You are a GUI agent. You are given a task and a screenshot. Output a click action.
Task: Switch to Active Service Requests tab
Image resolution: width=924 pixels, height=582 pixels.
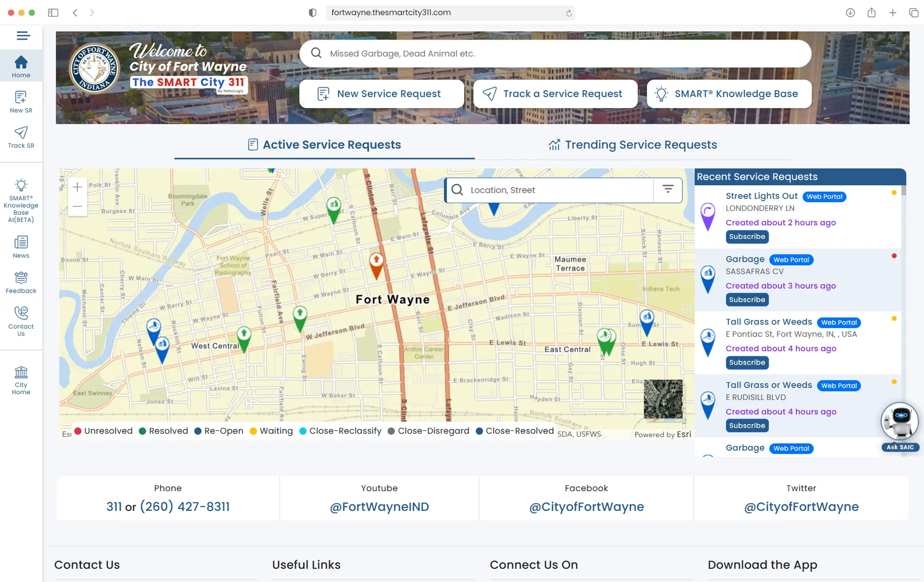[324, 144]
